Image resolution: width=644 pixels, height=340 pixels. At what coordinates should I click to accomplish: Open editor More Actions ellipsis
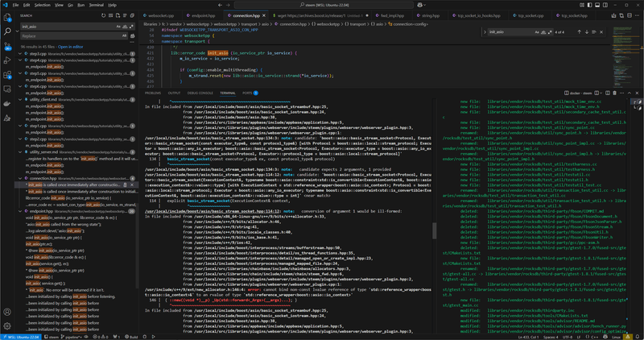(x=636, y=15)
